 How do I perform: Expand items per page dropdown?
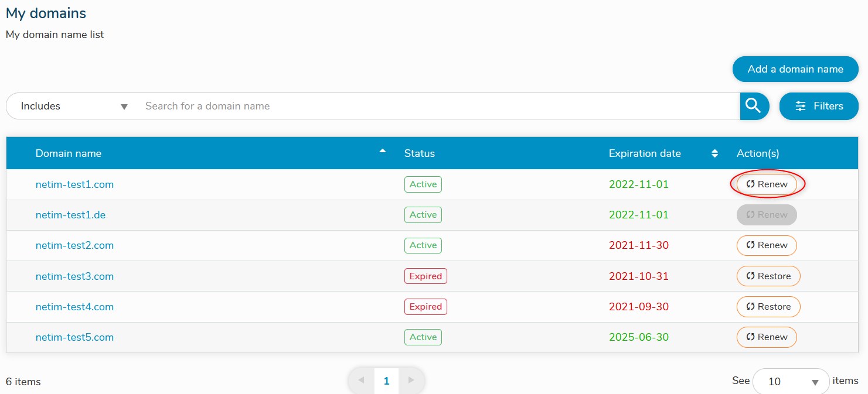point(791,382)
